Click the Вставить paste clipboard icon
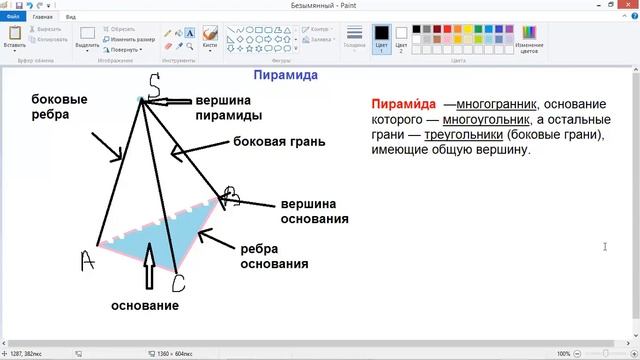Viewport: 640px width, 360px height. [15, 33]
